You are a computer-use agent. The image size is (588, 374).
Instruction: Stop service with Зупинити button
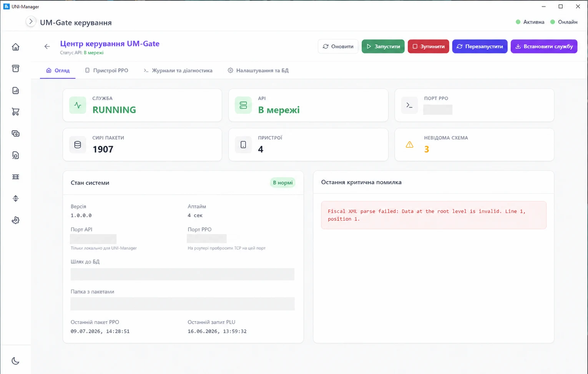[x=429, y=46]
